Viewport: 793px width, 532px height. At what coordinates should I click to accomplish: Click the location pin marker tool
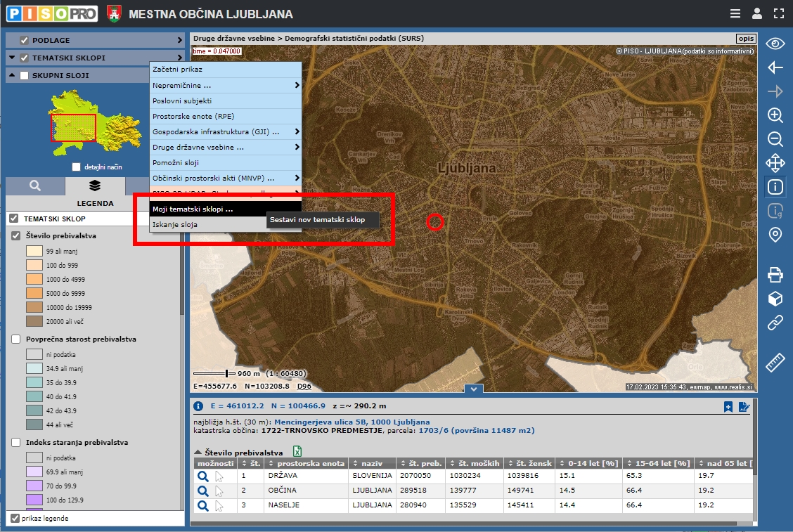tap(775, 235)
